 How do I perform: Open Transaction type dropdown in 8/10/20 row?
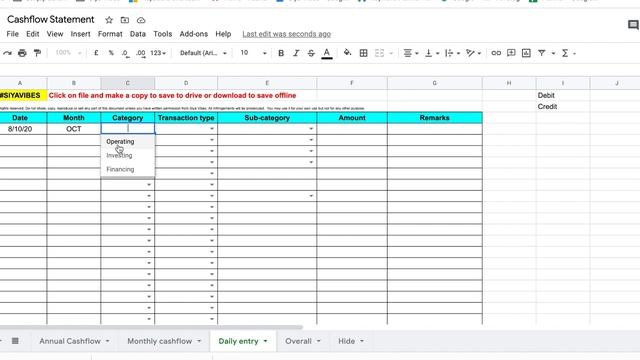tap(212, 129)
